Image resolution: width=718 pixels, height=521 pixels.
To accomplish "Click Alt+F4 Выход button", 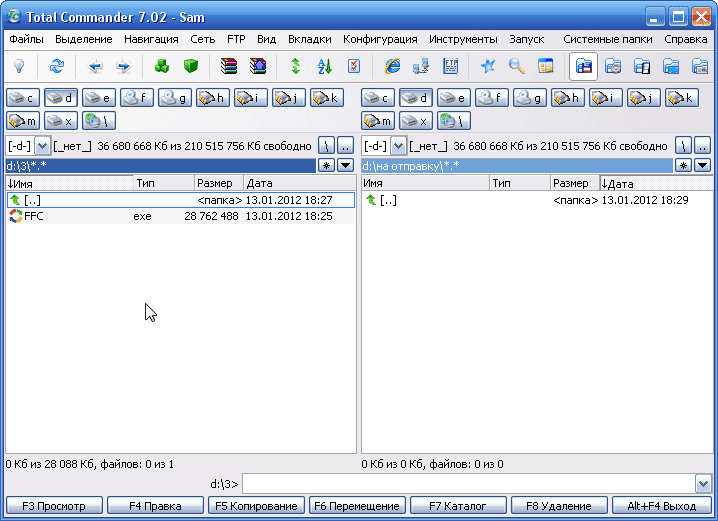I will pos(662,506).
